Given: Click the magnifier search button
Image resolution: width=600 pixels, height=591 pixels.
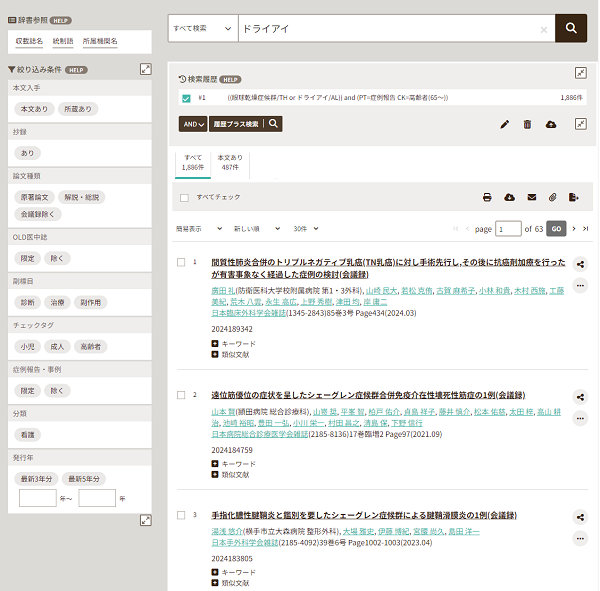Looking at the screenshot, I should point(571,28).
